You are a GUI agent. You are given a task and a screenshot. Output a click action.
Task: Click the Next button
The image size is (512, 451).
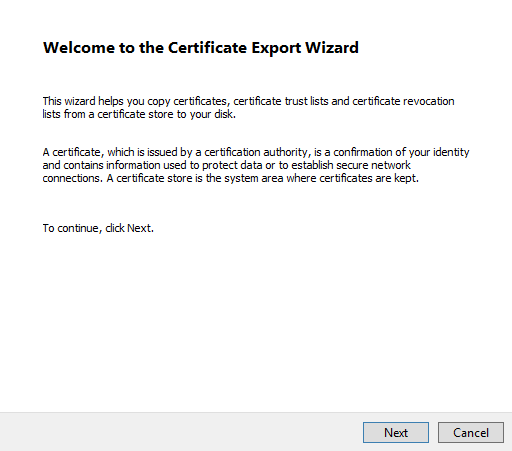396,432
